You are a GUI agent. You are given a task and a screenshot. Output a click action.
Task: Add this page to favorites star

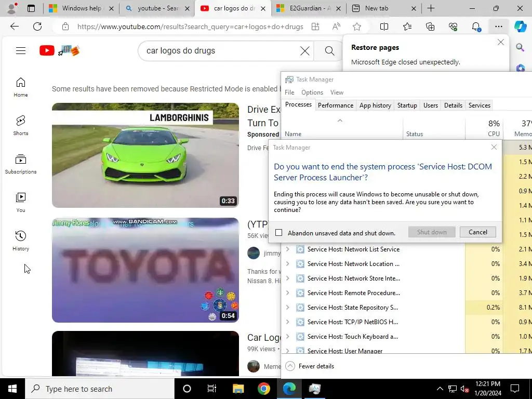(356, 26)
